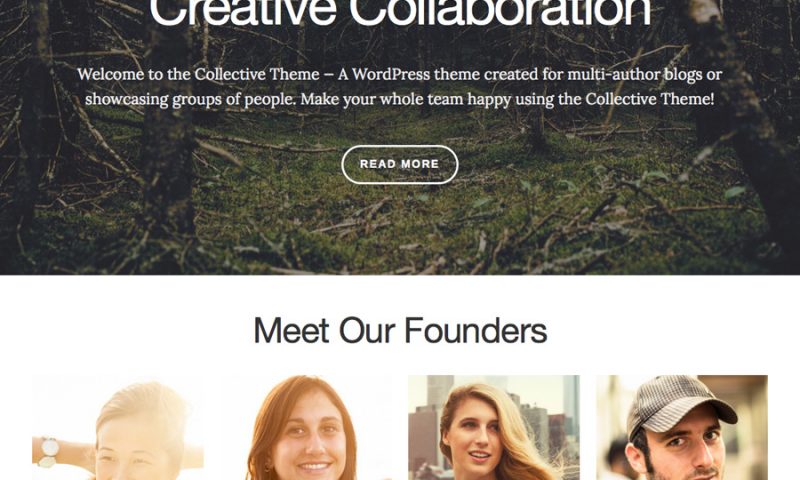800x480 pixels.
Task: Click showcasing groups of people text
Action: (190, 99)
